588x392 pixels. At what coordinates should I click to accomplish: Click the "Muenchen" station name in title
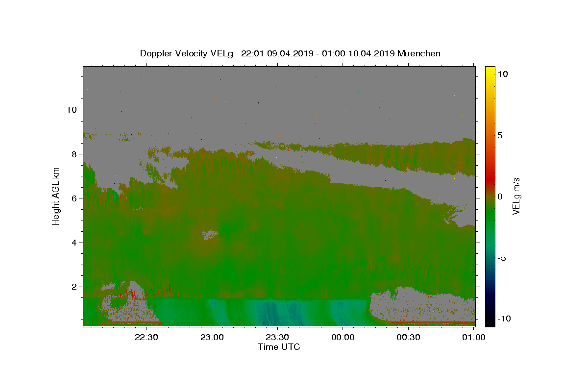[x=419, y=53]
